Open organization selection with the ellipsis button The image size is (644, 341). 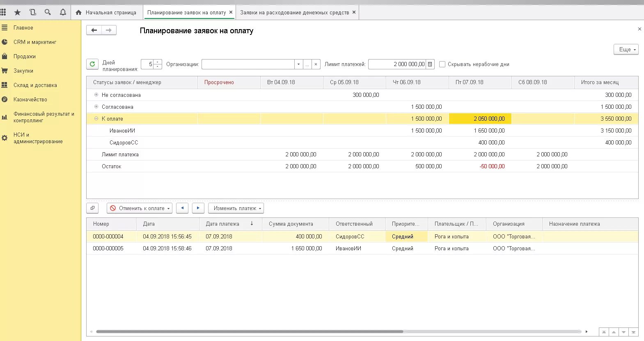point(307,64)
